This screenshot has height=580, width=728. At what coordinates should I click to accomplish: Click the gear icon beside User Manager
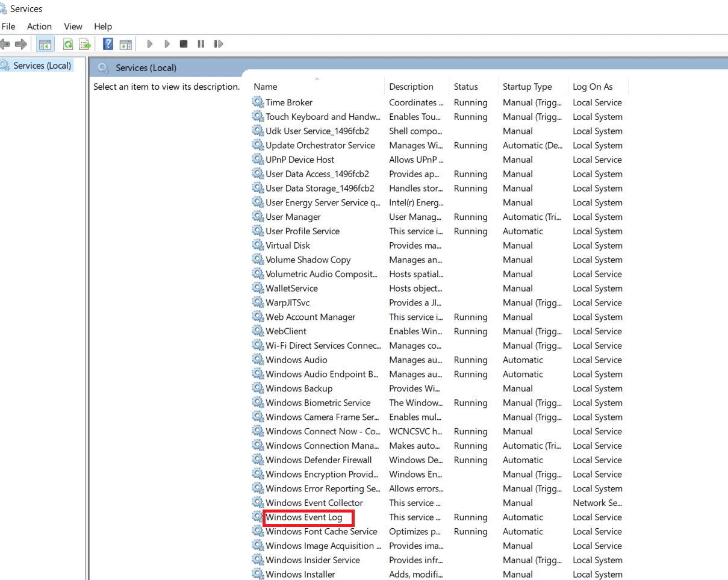[x=258, y=217]
